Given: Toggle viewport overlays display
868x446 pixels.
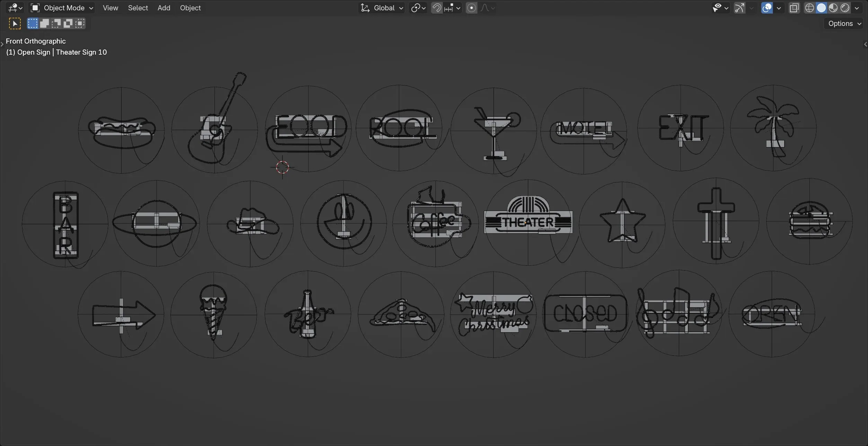Looking at the screenshot, I should pyautogui.click(x=767, y=8).
